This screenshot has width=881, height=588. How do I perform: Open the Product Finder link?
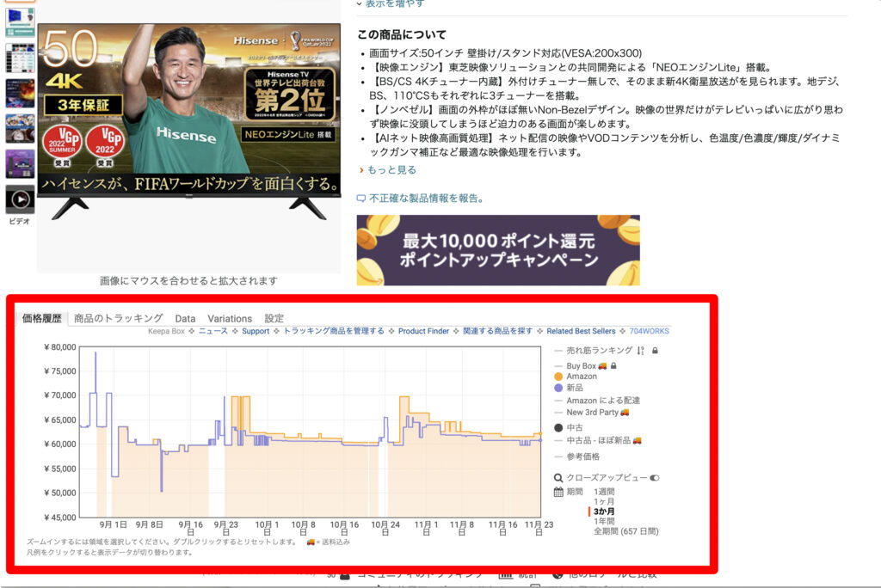click(423, 331)
